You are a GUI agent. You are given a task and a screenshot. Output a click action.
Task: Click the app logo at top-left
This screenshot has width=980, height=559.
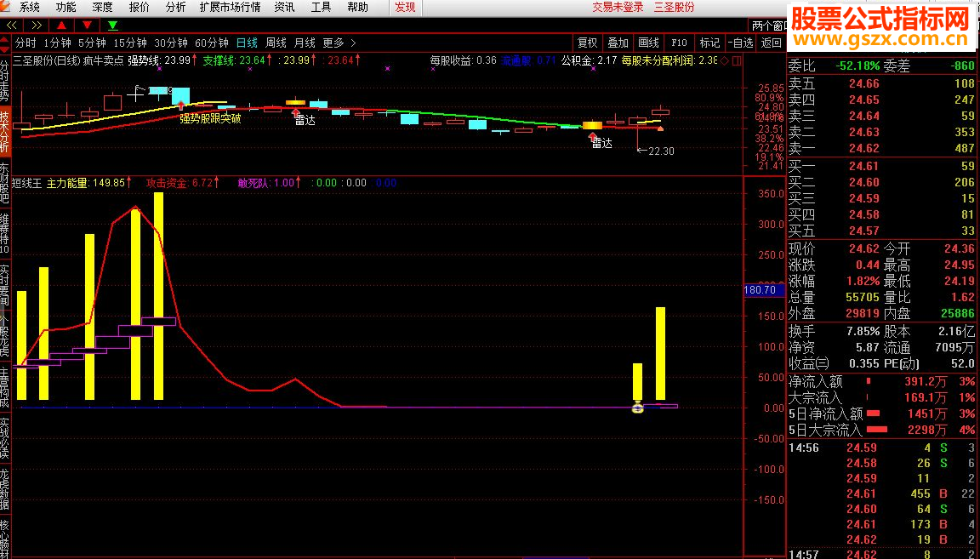click(6, 8)
